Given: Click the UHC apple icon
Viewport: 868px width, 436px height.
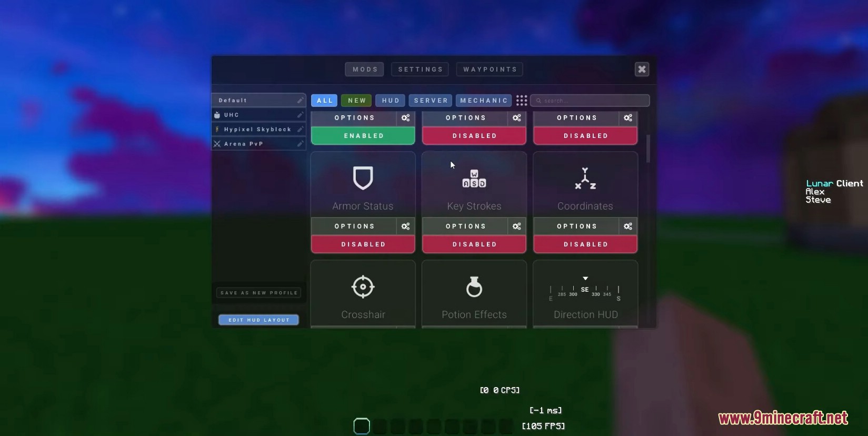Looking at the screenshot, I should tap(217, 115).
